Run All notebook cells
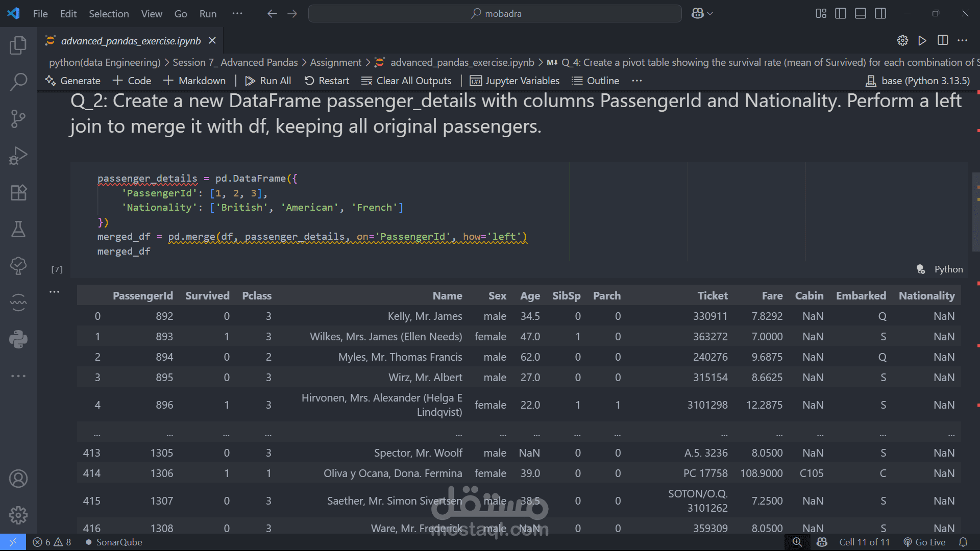Viewport: 980px width, 551px height. [x=268, y=81]
